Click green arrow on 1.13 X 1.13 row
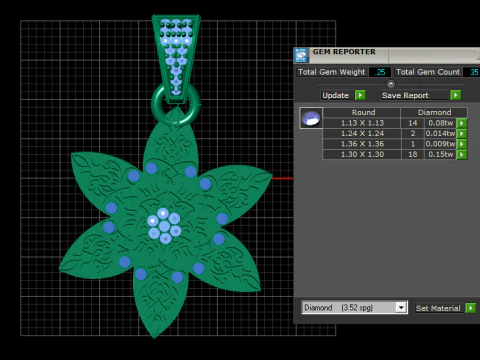 pos(462,123)
